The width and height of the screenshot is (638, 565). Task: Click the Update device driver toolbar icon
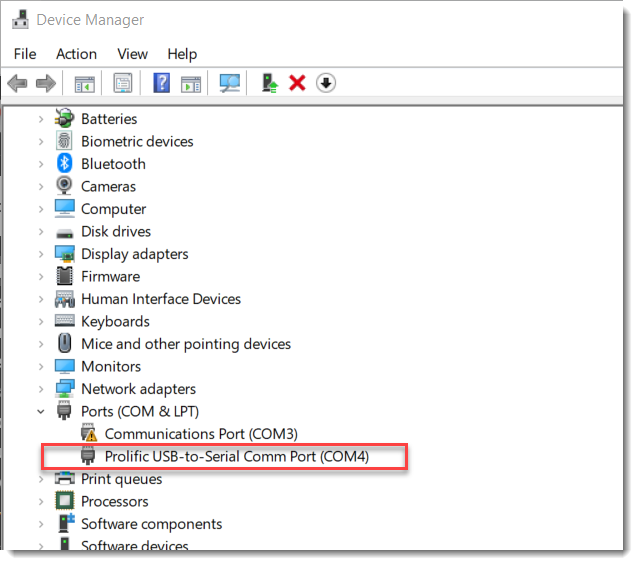click(x=268, y=83)
